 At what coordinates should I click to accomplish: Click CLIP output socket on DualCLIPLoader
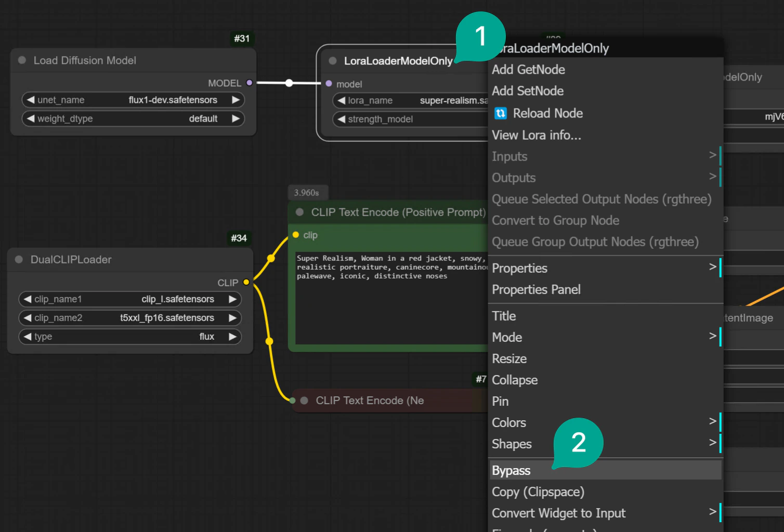(x=246, y=282)
